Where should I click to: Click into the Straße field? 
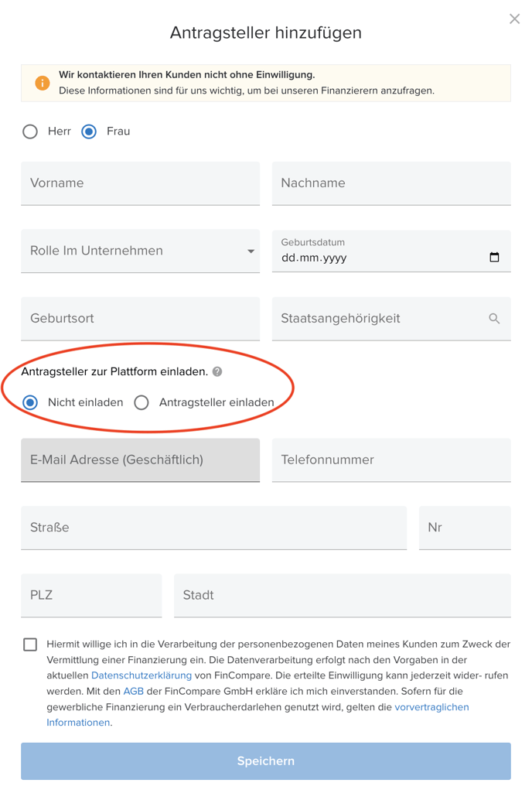pos(213,528)
